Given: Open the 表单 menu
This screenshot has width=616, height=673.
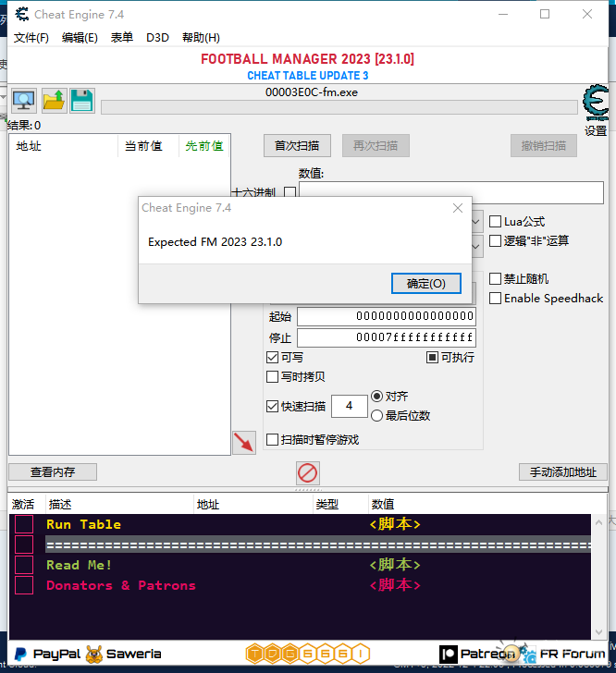Looking at the screenshot, I should [121, 38].
